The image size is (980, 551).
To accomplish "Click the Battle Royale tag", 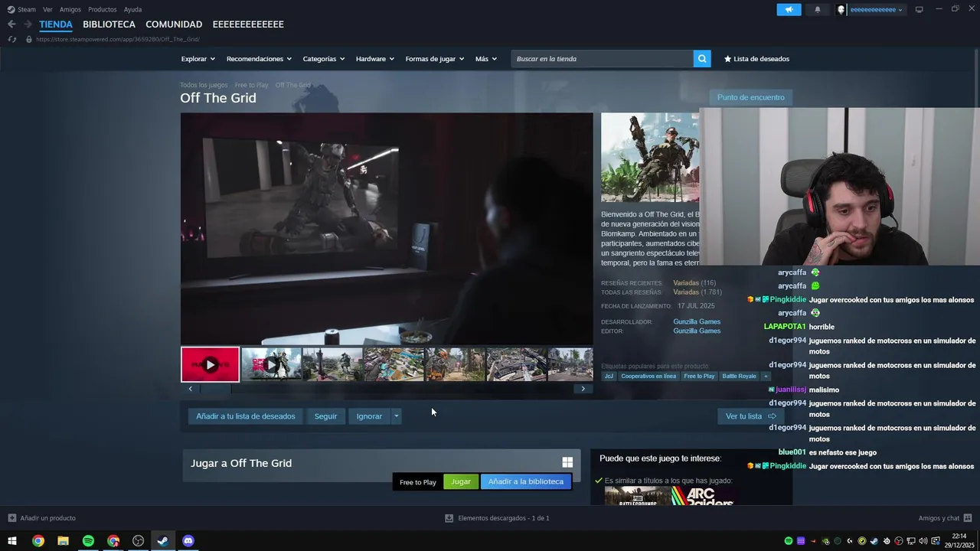I will pyautogui.click(x=739, y=377).
